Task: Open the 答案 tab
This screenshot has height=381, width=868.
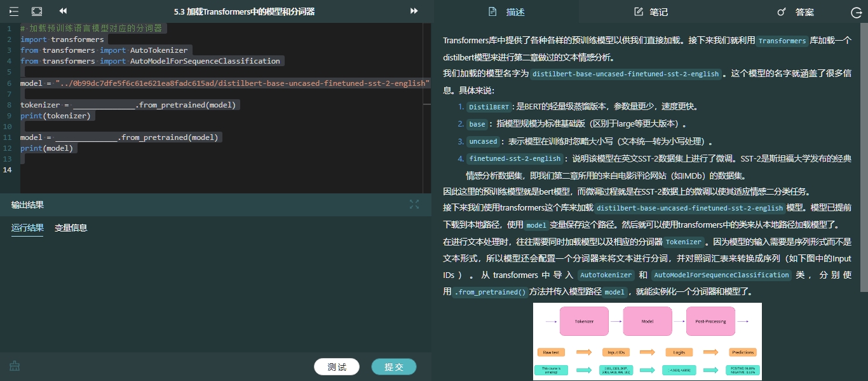Action: tap(796, 12)
